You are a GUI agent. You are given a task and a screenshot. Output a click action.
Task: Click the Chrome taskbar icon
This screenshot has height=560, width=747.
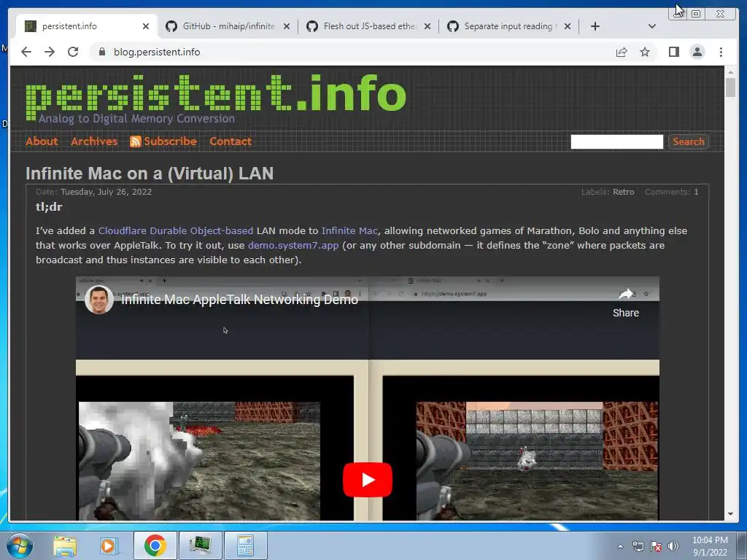155,545
